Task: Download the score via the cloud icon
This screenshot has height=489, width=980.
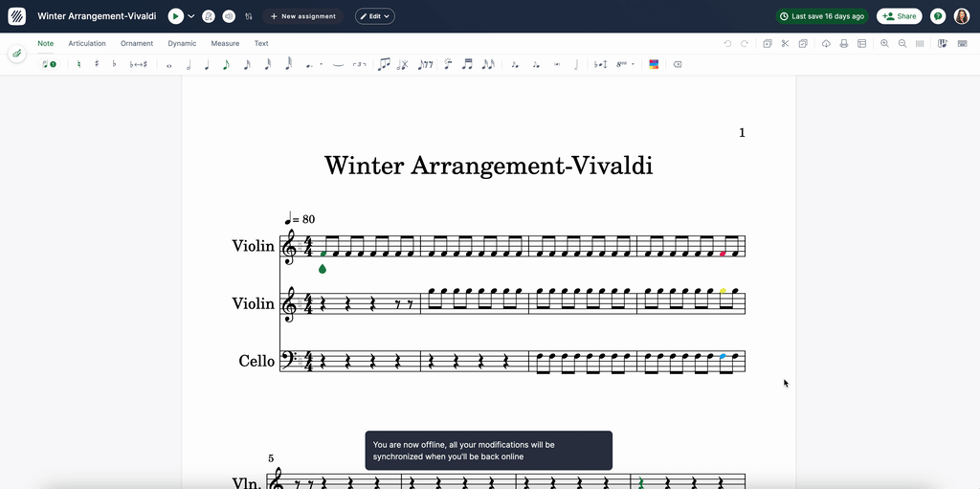Action: (826, 44)
